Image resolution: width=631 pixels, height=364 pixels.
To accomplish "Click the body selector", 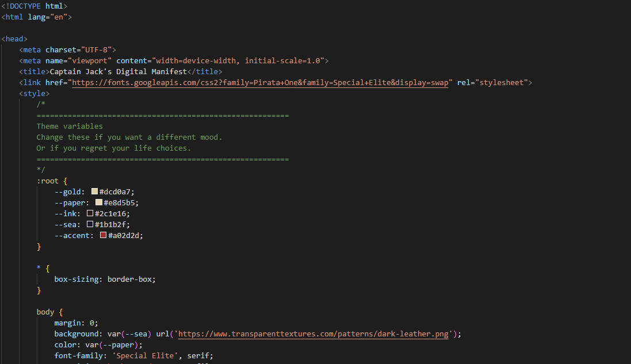I will (45, 312).
